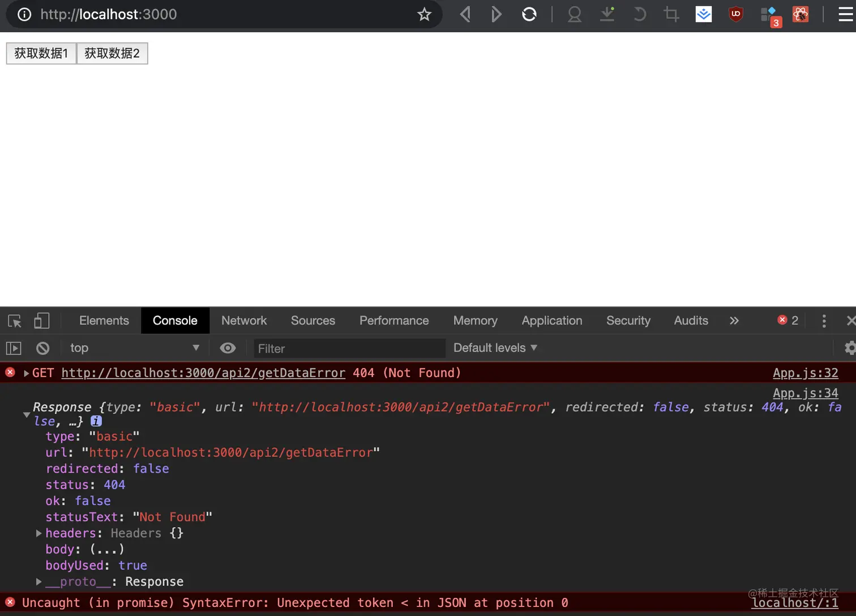Focus the console Filter input field
The image size is (856, 616).
pos(349,348)
